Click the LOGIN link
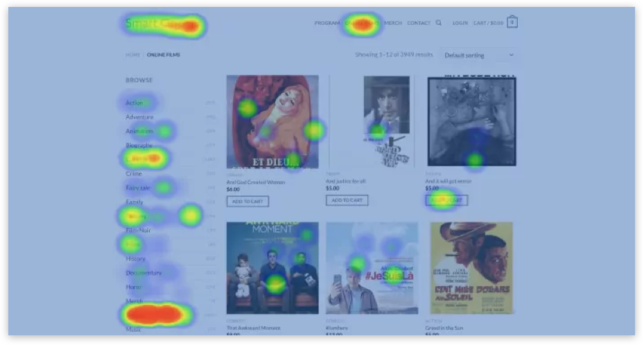 [460, 23]
